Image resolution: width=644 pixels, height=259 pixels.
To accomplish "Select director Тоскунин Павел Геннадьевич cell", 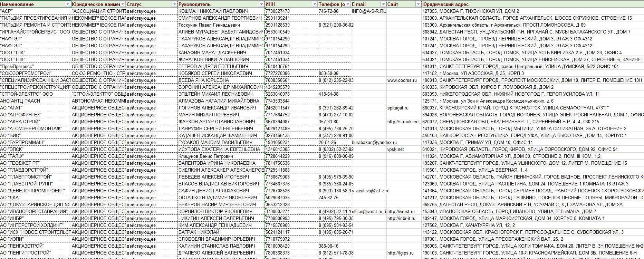I will [221, 25].
